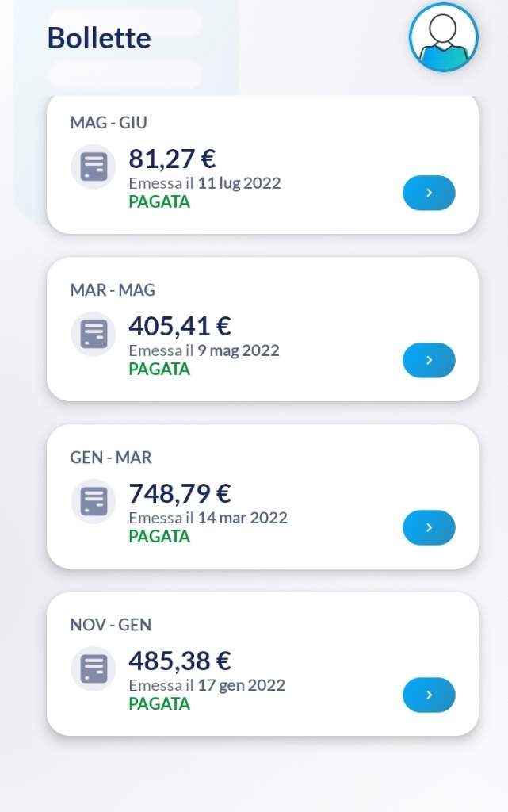
Task: Click the GEN - MAR period label
Action: coord(111,458)
